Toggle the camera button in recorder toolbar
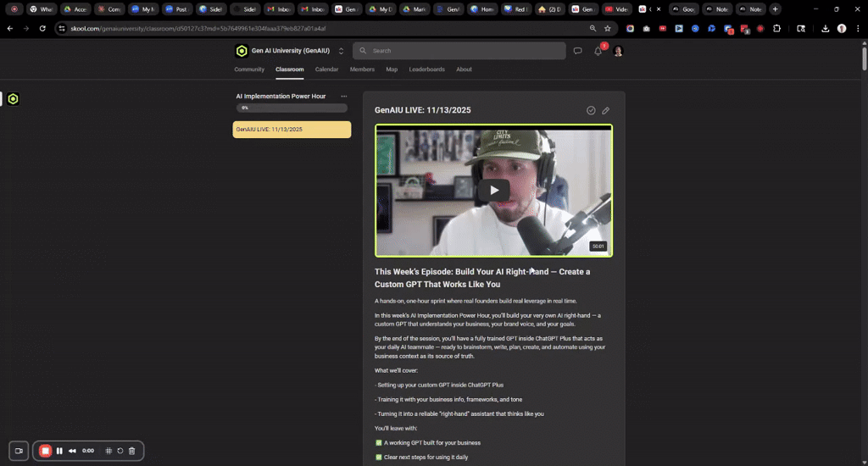 [x=19, y=451]
